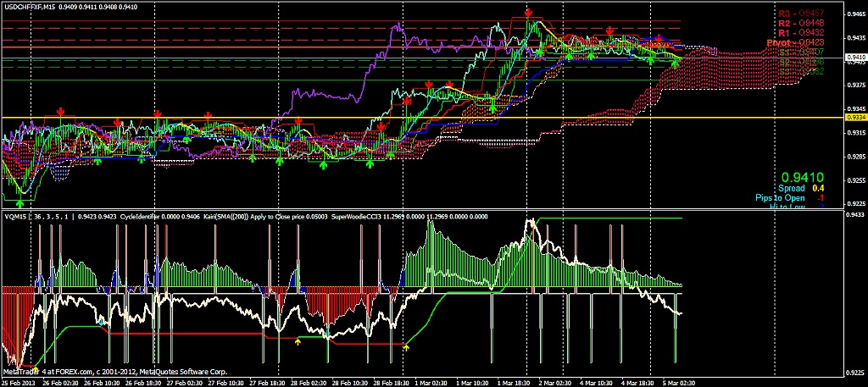Click the 25 Feb 2013 date on time axis
868x387 pixels.
[x=19, y=382]
